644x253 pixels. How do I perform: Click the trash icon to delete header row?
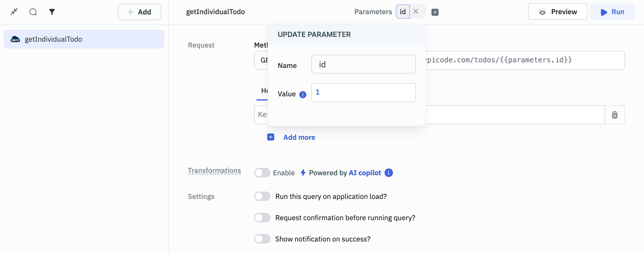coord(614,115)
